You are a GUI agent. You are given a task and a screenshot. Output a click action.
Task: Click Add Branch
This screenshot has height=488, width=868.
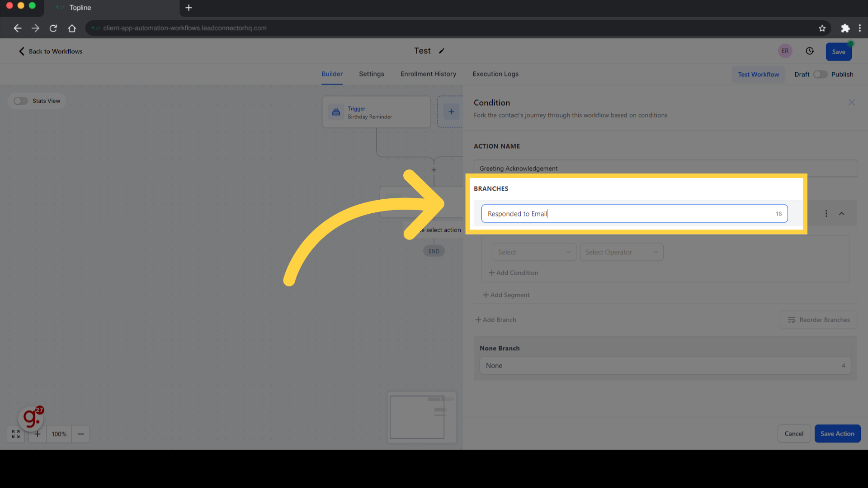click(x=495, y=320)
